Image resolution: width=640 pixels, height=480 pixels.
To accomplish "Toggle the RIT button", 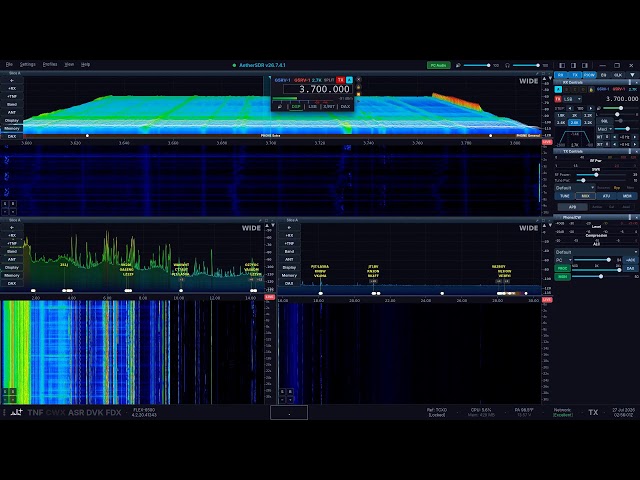I will 600,137.
